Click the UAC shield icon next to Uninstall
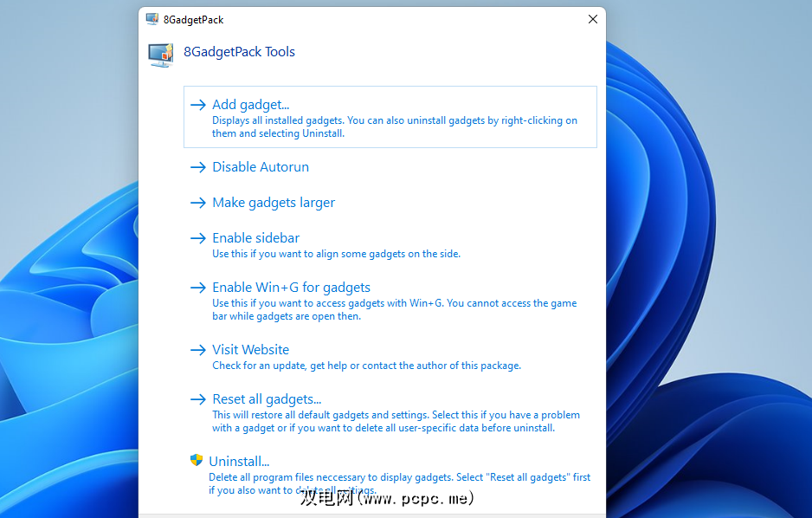 point(197,460)
